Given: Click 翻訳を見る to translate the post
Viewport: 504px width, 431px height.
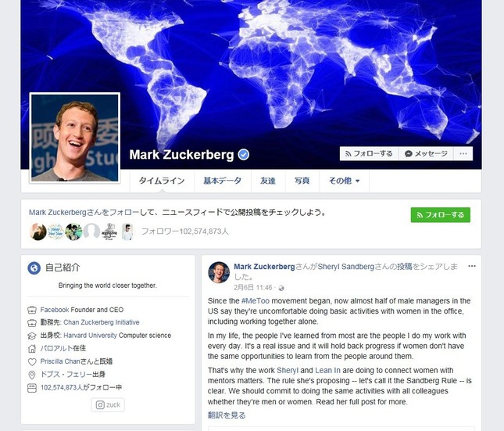Looking at the screenshot, I should pyautogui.click(x=227, y=415).
